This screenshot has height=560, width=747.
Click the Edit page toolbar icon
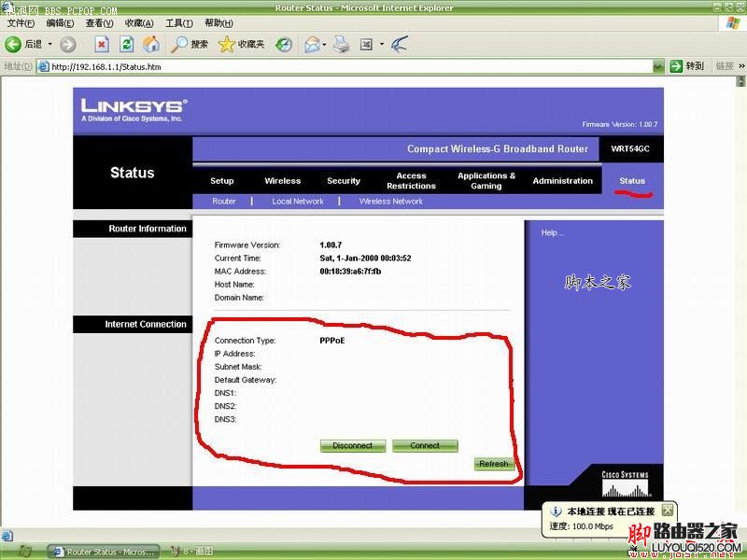click(x=366, y=44)
